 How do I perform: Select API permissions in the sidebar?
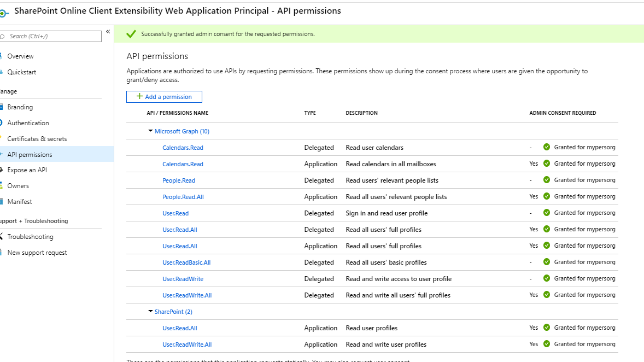tap(29, 154)
